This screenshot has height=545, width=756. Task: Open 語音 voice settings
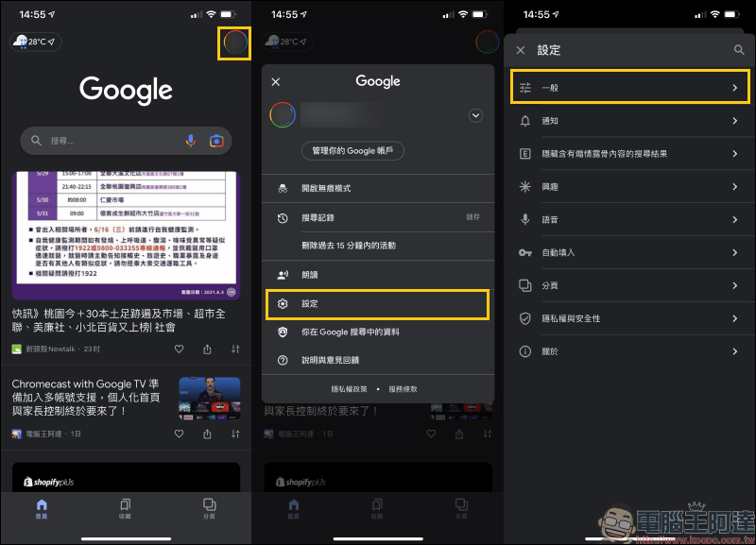click(x=630, y=220)
